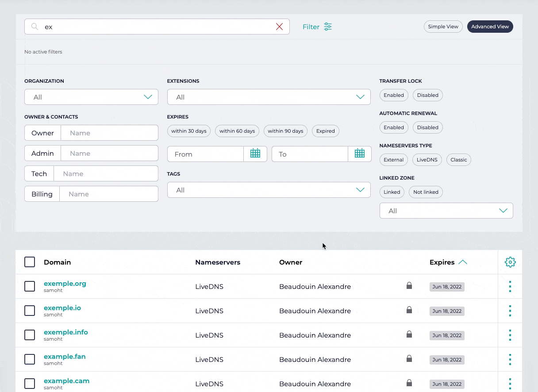Toggle the select-all domains checkbox
Image resolution: width=538 pixels, height=392 pixels.
click(x=30, y=262)
